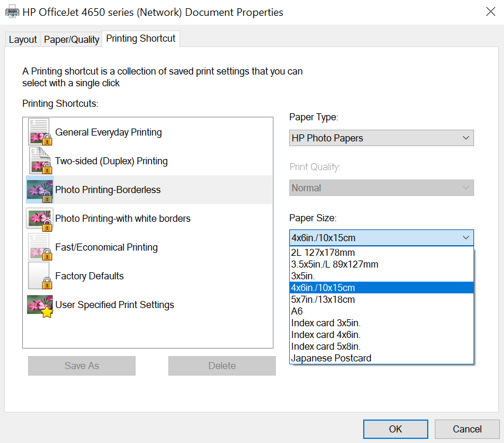
Task: Select Factory Defaults text label
Action: click(x=89, y=276)
